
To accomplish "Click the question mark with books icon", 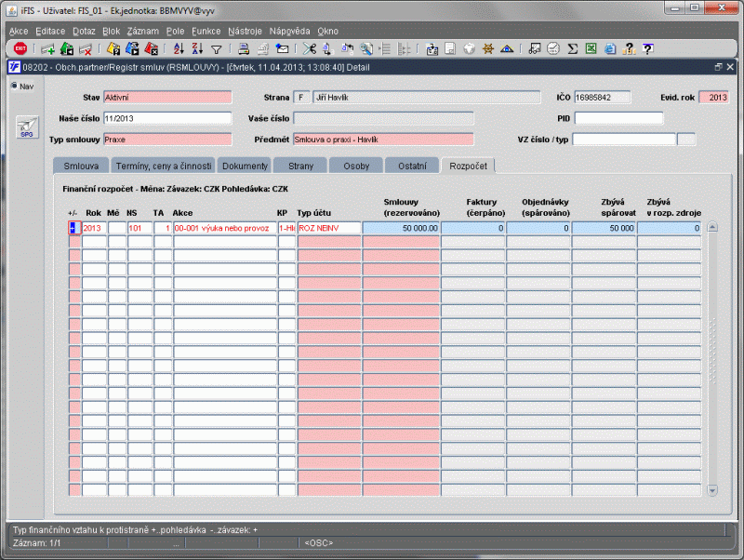I will coord(630,48).
